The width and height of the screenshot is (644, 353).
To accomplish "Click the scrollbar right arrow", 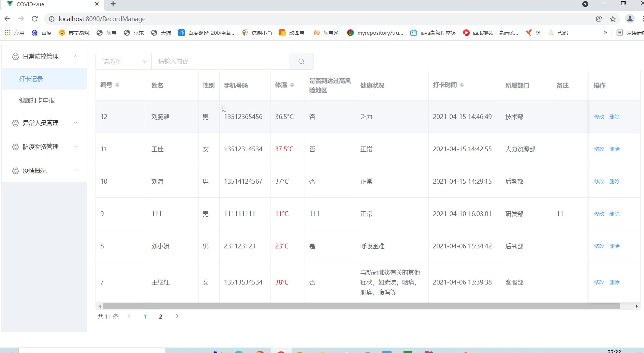I will [x=637, y=306].
